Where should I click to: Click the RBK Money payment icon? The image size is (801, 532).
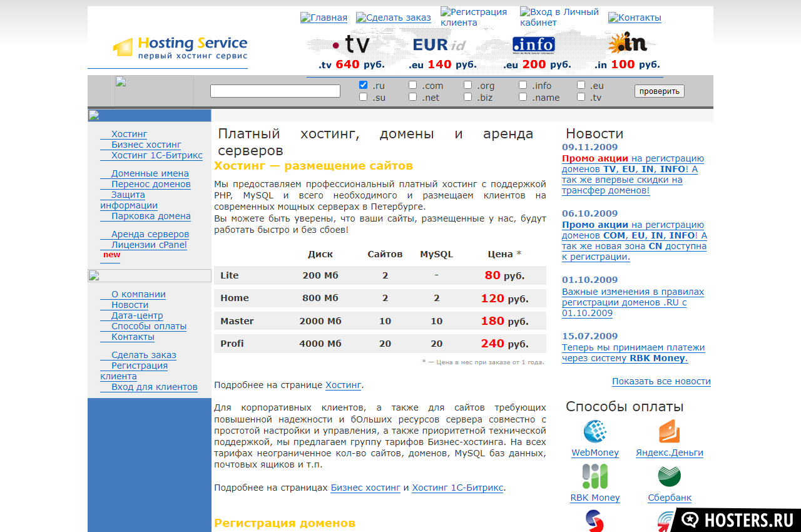(x=595, y=476)
